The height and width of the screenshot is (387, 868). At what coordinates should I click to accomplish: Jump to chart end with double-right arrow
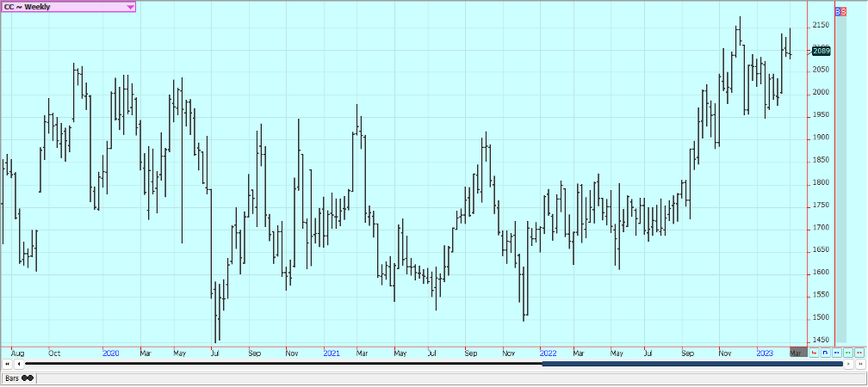click(859, 364)
